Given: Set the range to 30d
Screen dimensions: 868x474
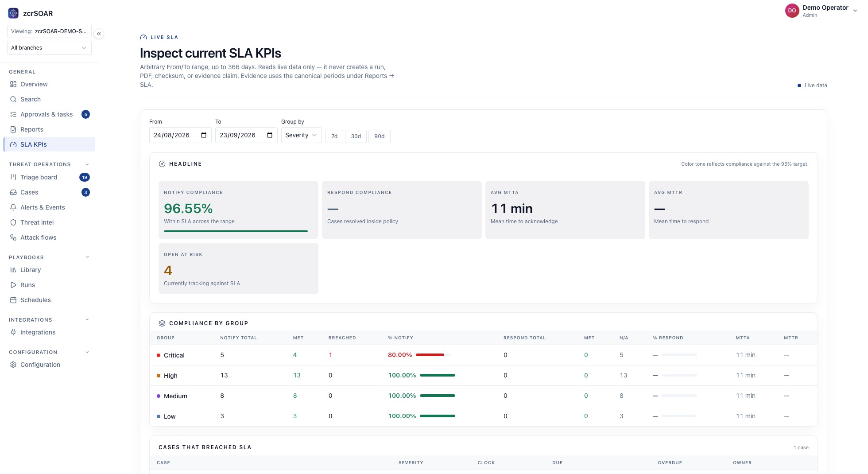Looking at the screenshot, I should click(356, 136).
